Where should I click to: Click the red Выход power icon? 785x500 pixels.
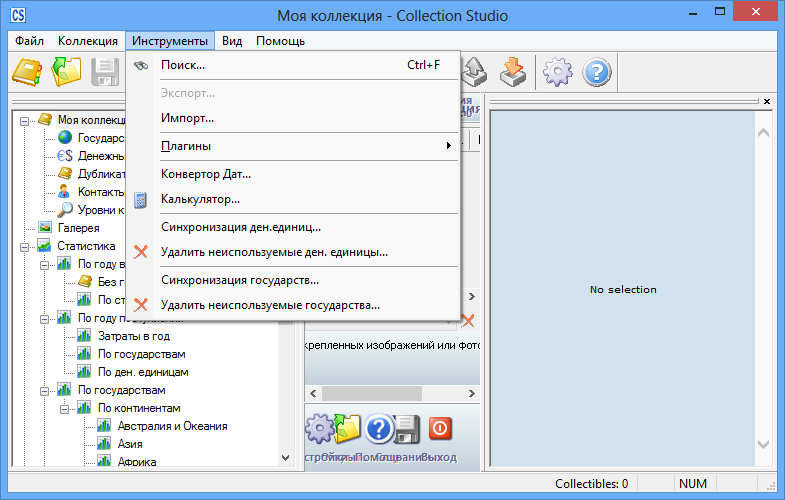click(440, 428)
